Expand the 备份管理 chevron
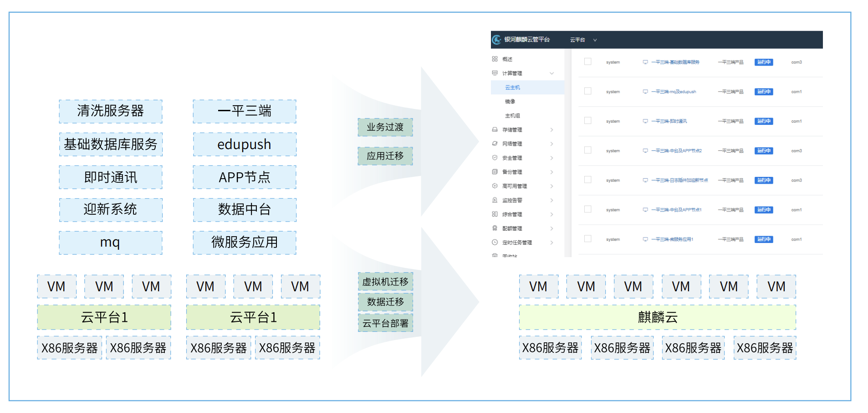Screen dimensions: 868x413 [x=552, y=172]
